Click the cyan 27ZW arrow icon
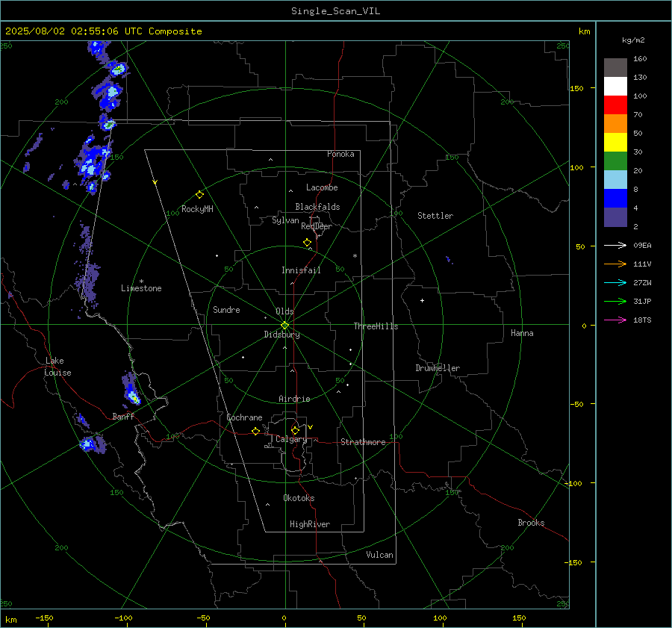The width and height of the screenshot is (672, 628). [x=615, y=282]
